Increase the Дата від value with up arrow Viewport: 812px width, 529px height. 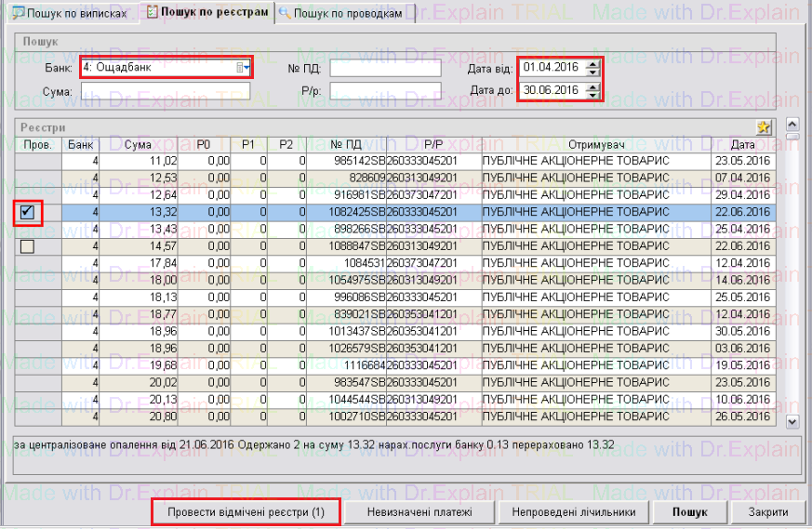(594, 63)
